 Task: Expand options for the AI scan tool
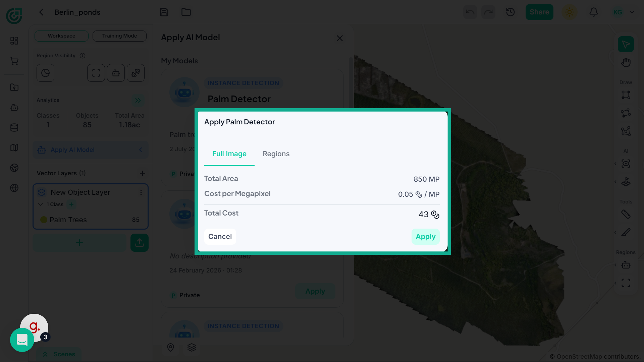[x=615, y=164]
